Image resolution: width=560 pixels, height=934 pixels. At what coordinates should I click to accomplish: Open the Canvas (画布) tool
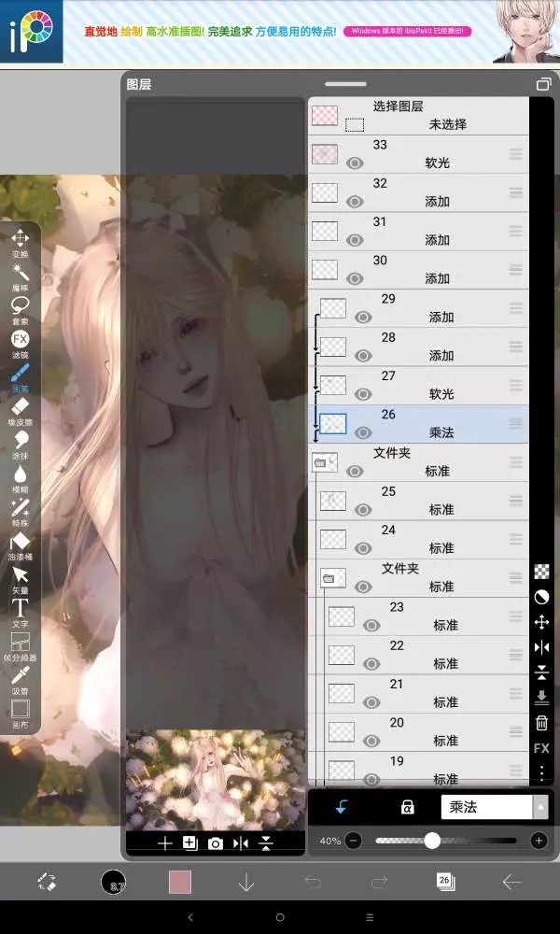pyautogui.click(x=21, y=714)
